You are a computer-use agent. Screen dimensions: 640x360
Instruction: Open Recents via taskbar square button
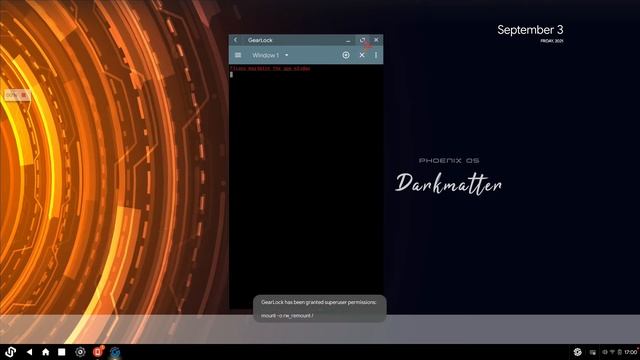point(62,352)
